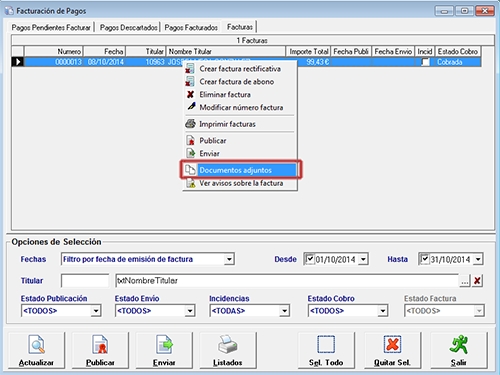Screen dimensions: 500x375
Task: Select the Facturas tab
Action: point(240,27)
